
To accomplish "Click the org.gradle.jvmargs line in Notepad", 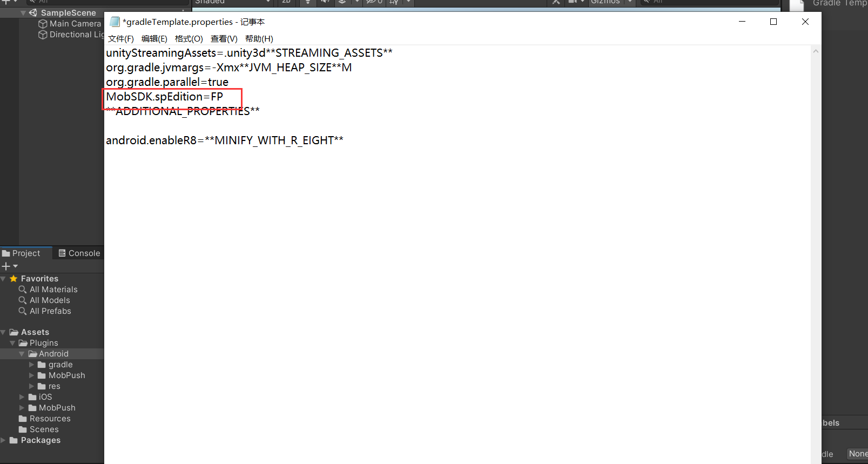I will 228,68.
